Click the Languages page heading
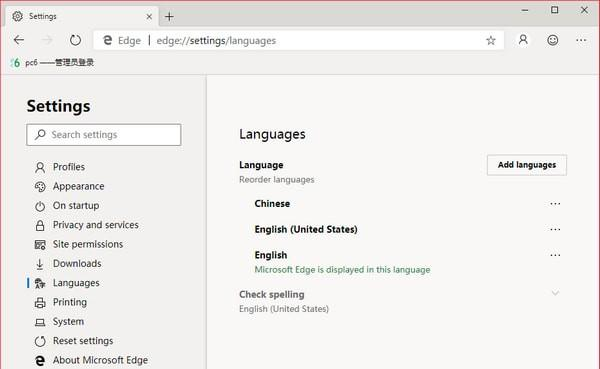 click(272, 134)
